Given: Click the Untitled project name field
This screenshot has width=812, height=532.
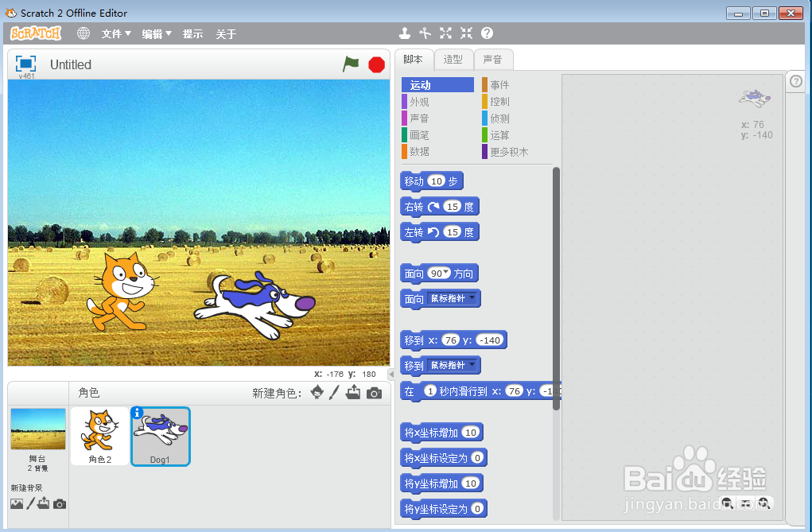Looking at the screenshot, I should point(71,64).
